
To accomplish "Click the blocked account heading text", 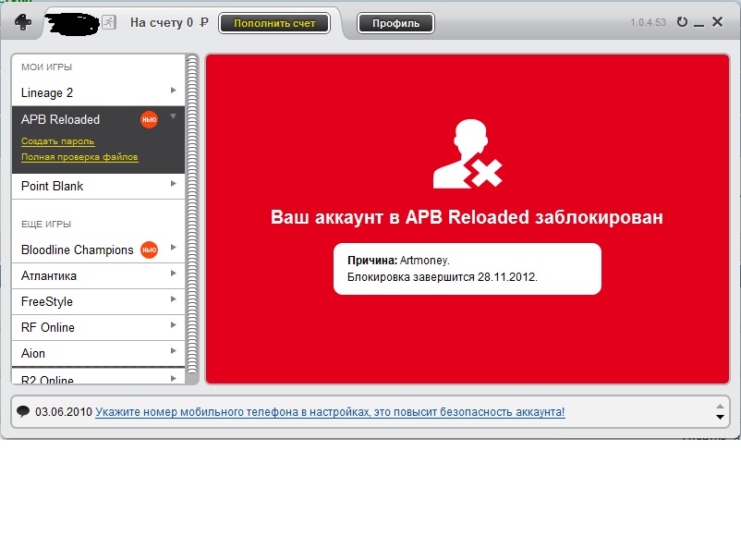I will click(467, 217).
